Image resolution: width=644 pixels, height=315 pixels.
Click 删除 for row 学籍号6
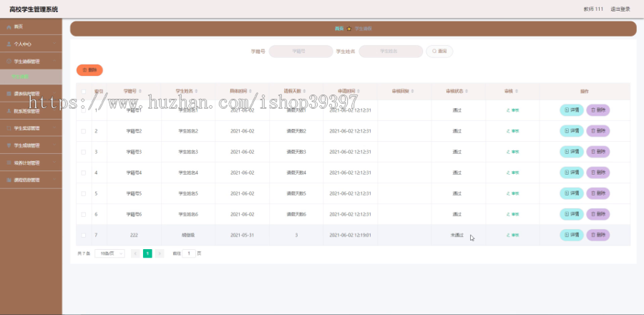tap(598, 214)
